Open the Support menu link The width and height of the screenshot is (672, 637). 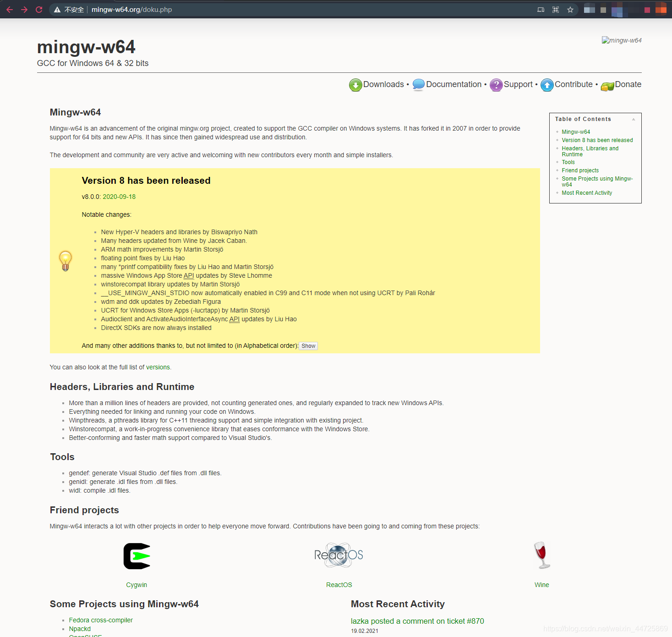tap(518, 84)
